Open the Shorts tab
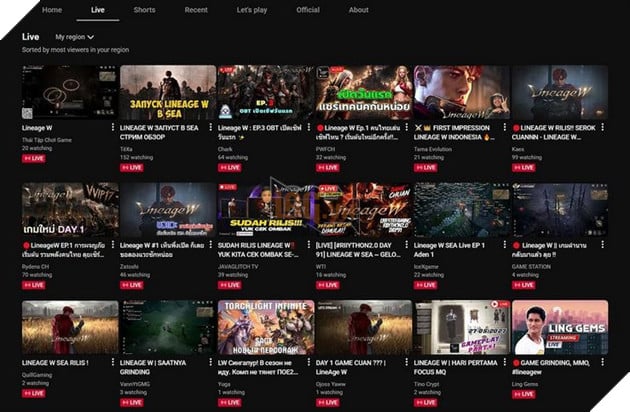 click(x=144, y=10)
